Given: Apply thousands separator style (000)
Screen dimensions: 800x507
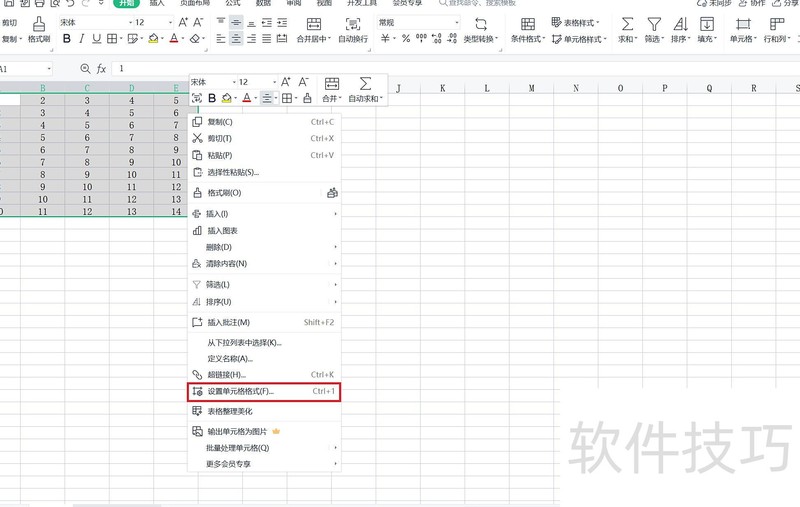Looking at the screenshot, I should [x=421, y=39].
